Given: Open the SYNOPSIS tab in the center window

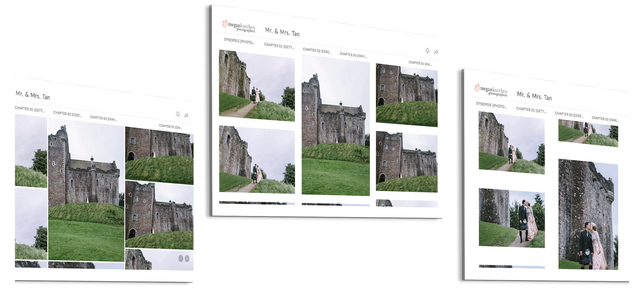Looking at the screenshot, I should (239, 41).
